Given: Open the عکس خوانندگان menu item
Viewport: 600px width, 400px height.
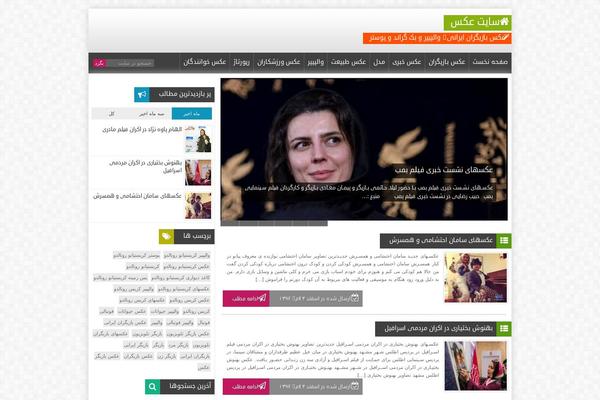Looking at the screenshot, I should (205, 62).
